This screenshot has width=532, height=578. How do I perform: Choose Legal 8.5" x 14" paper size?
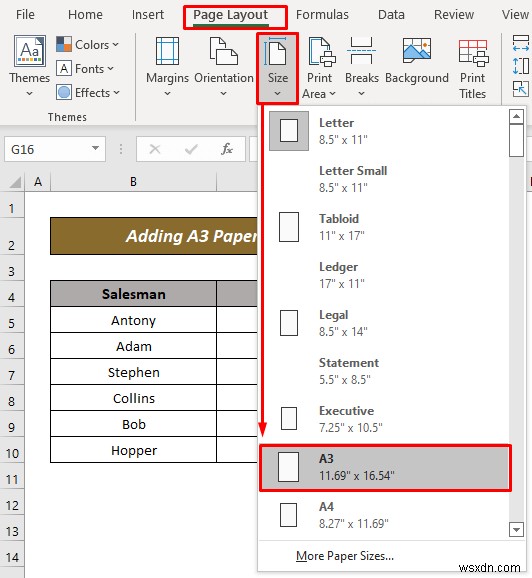(x=383, y=323)
